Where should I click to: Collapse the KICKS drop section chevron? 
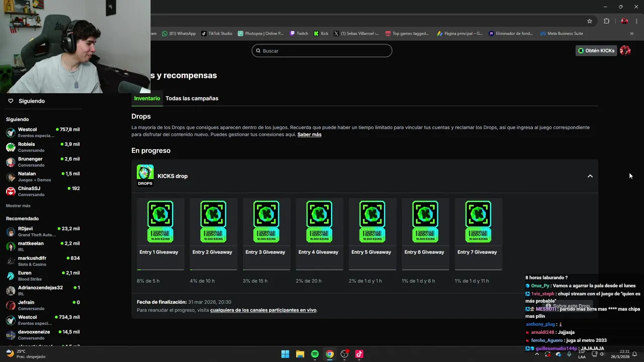point(590,176)
